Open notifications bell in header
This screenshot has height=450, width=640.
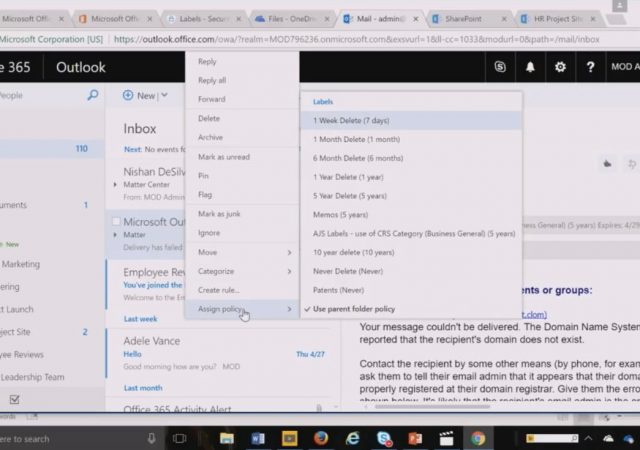(530, 67)
